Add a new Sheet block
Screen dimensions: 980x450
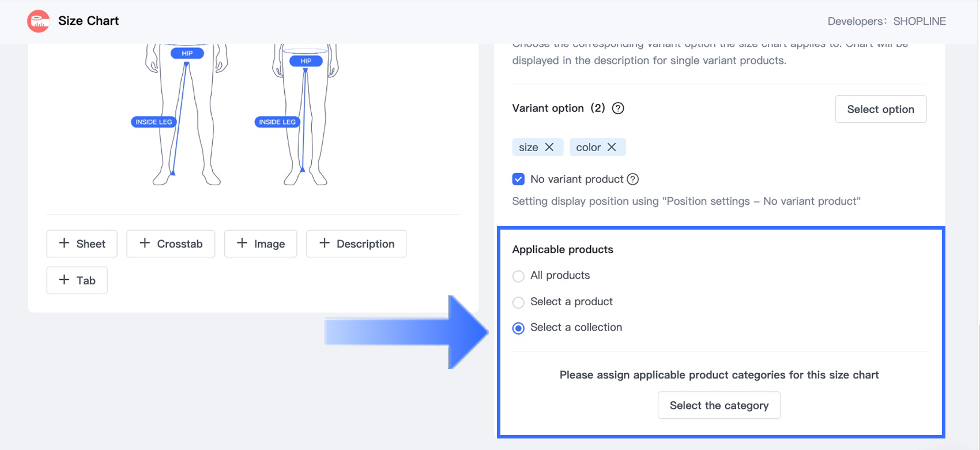pos(82,243)
